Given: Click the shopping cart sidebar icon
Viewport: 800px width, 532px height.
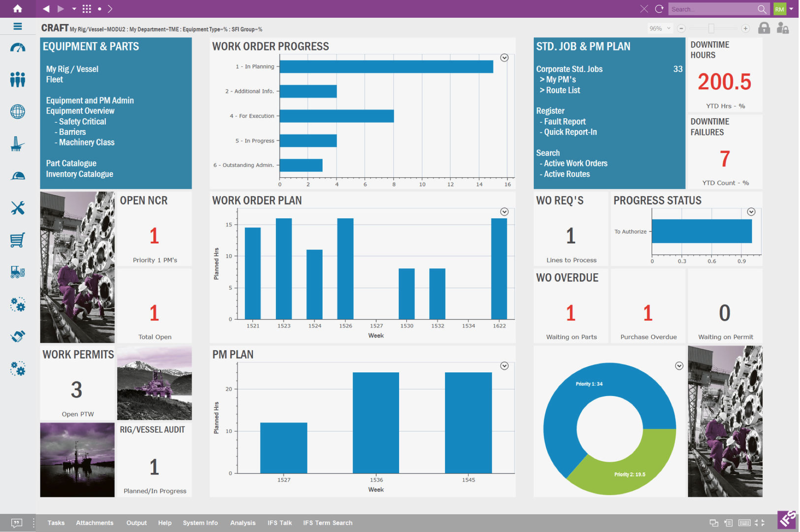Looking at the screenshot, I should pyautogui.click(x=17, y=240).
